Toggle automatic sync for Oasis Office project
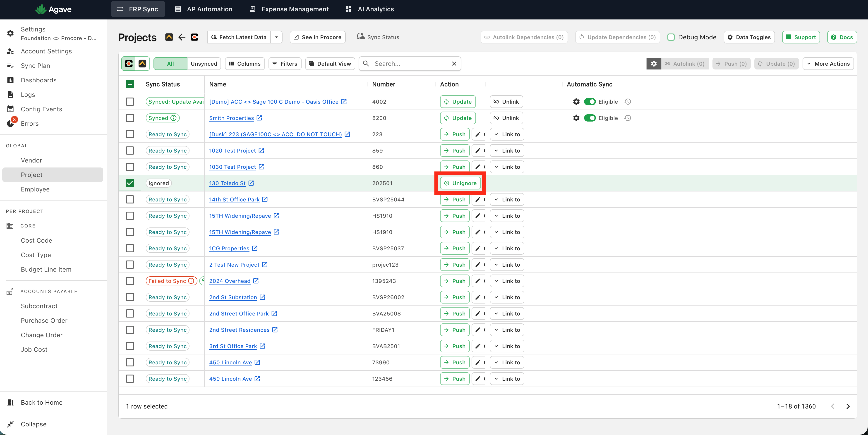This screenshot has height=435, width=868. click(590, 102)
